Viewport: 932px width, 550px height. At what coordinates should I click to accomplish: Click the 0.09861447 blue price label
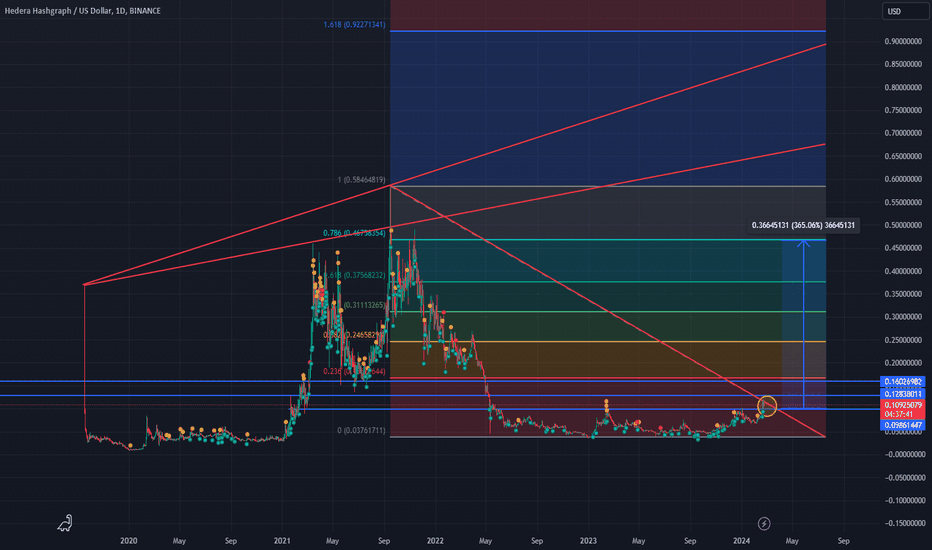pos(903,425)
